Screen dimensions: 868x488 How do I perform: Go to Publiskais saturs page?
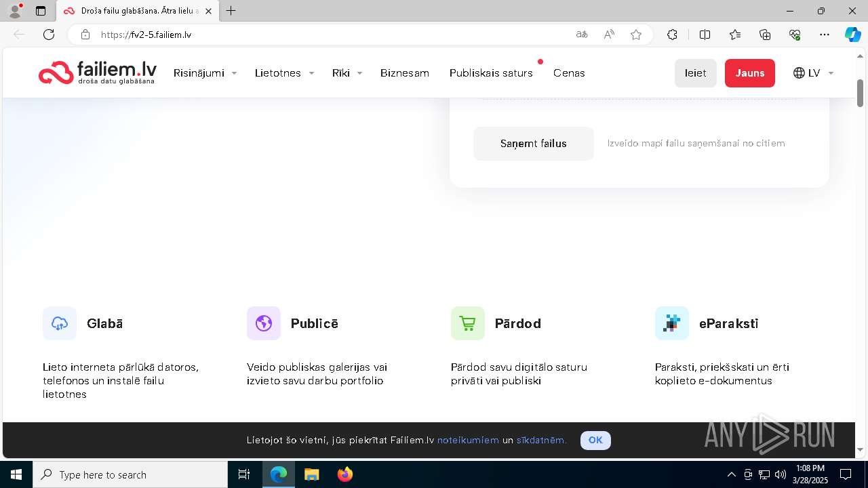(x=491, y=73)
